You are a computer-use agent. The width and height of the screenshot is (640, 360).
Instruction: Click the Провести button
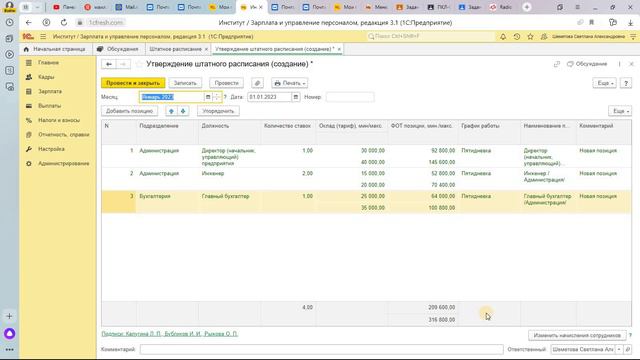tap(226, 83)
